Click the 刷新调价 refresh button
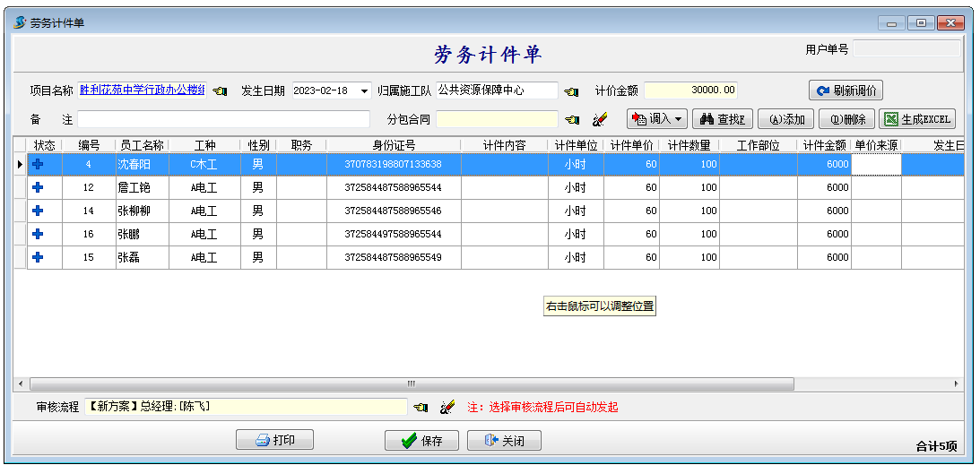 pyautogui.click(x=846, y=90)
